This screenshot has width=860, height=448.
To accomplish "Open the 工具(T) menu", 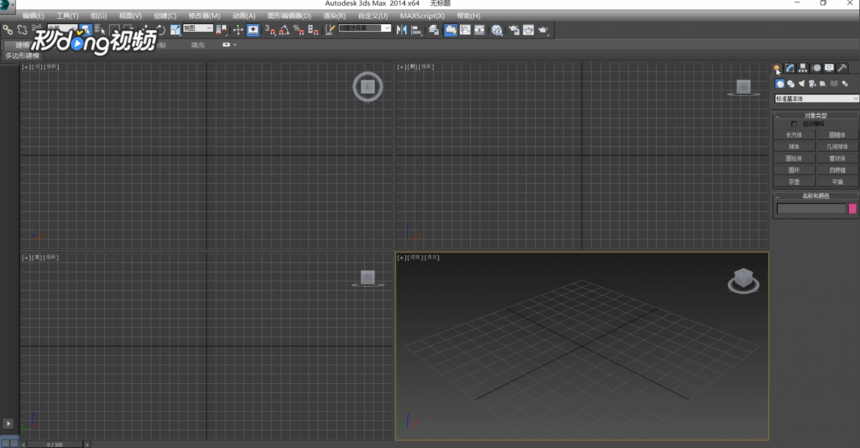I will pos(67,16).
